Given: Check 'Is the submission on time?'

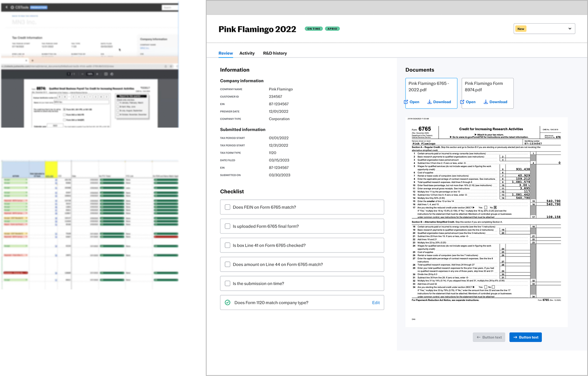Looking at the screenshot, I should tap(227, 283).
